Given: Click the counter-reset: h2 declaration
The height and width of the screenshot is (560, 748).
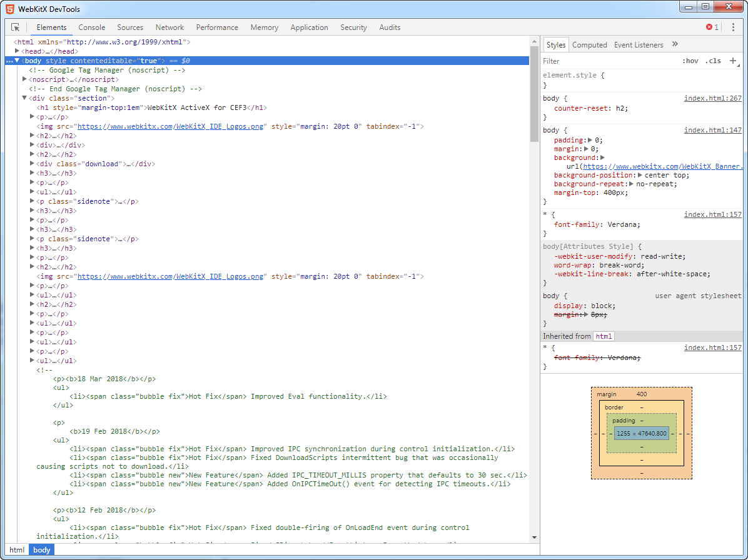Looking at the screenshot, I should [x=591, y=108].
